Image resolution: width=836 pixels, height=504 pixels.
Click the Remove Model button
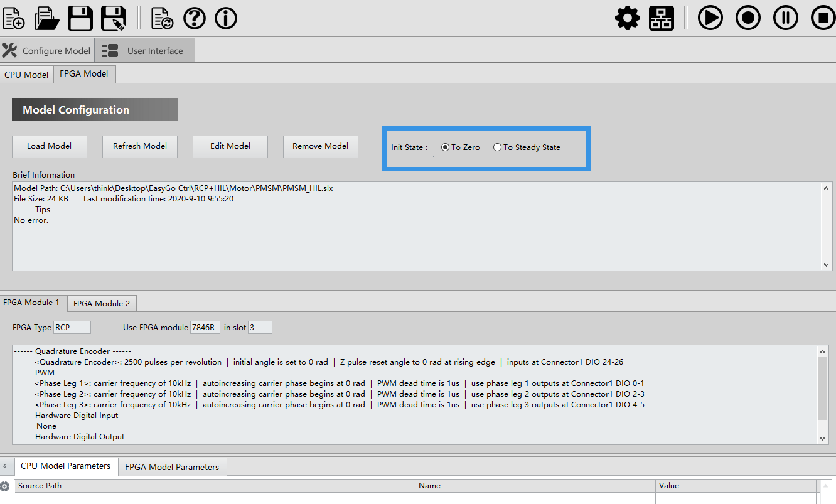[x=320, y=146]
